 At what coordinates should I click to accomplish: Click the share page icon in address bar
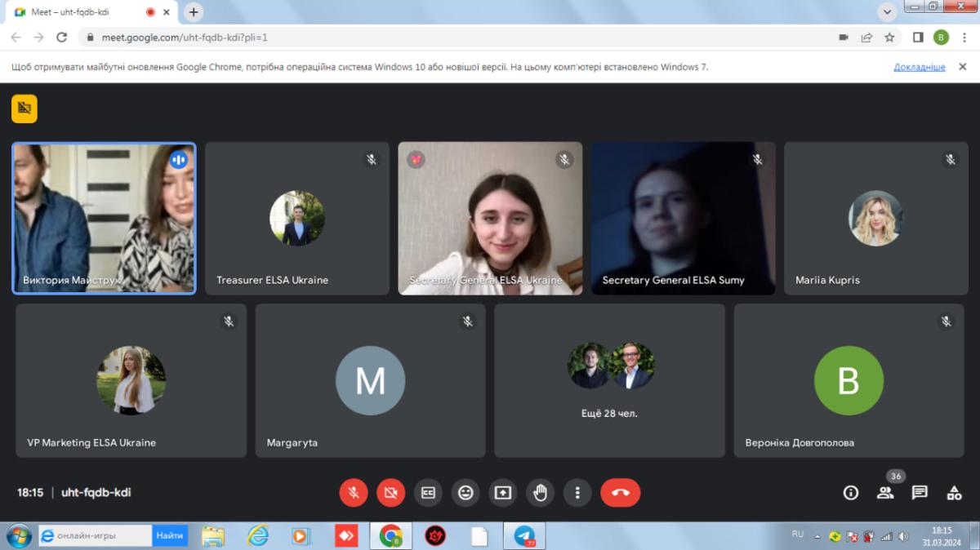pos(866,38)
